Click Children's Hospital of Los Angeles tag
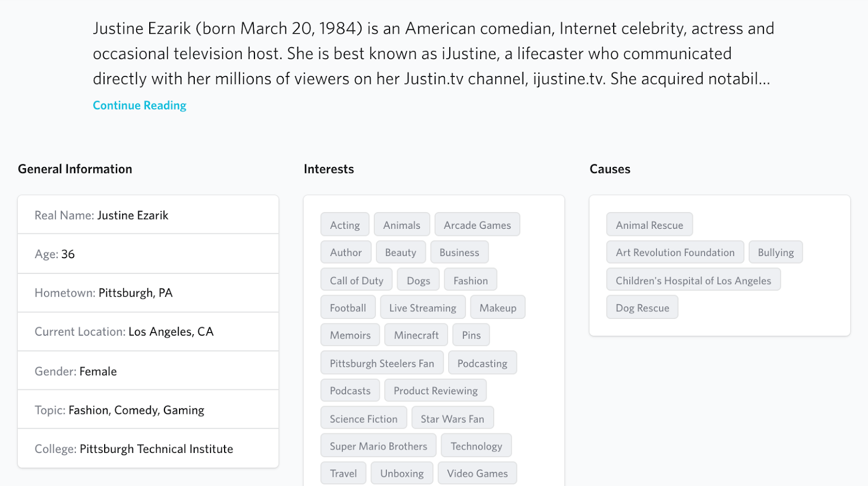 click(x=693, y=280)
